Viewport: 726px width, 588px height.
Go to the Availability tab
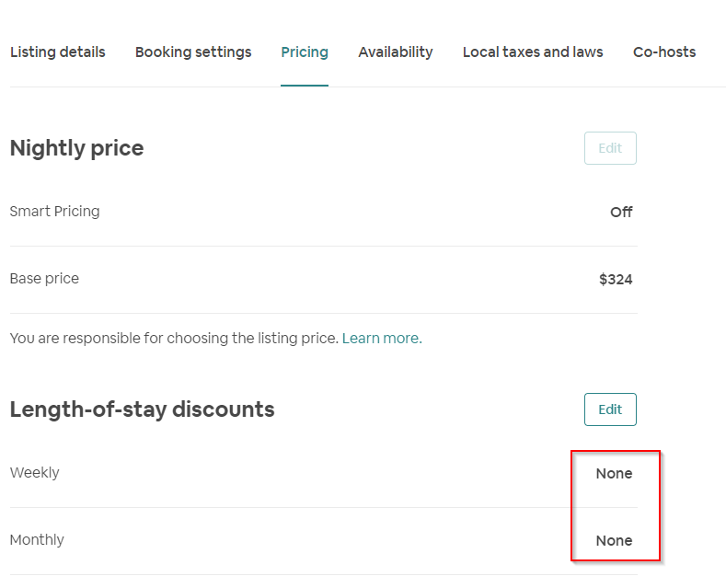pyautogui.click(x=396, y=52)
